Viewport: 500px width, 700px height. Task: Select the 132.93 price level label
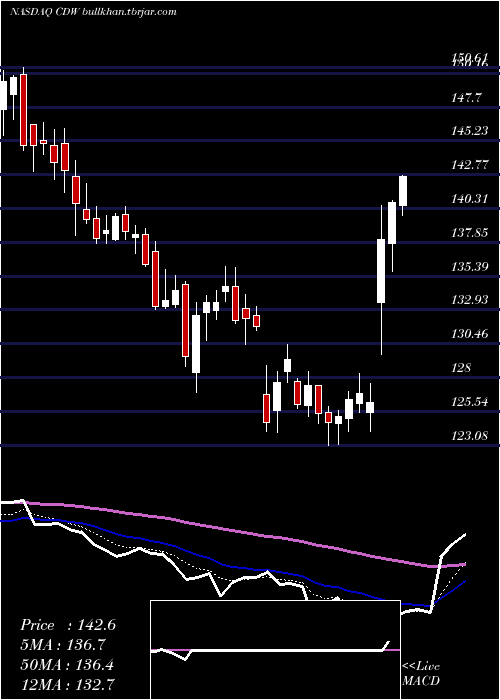[470, 300]
